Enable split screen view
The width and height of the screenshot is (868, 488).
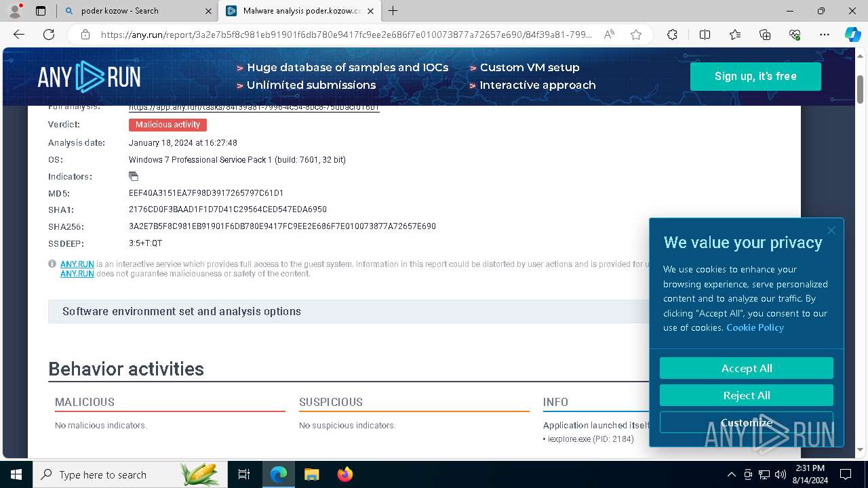point(705,35)
